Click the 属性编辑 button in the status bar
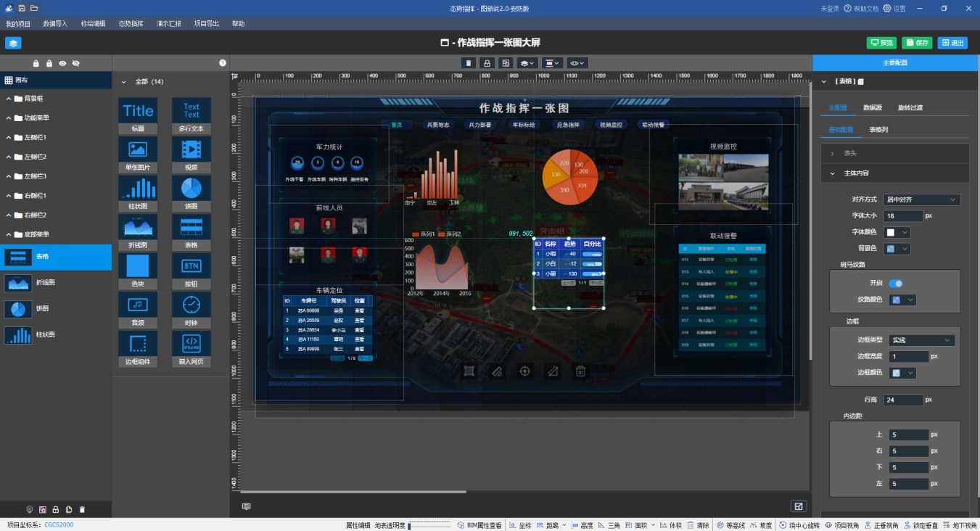980x531 pixels. tap(358, 525)
